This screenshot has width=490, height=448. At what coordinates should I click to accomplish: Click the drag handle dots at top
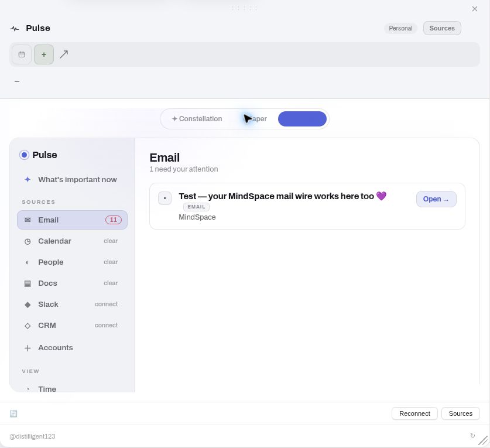coord(244,8)
